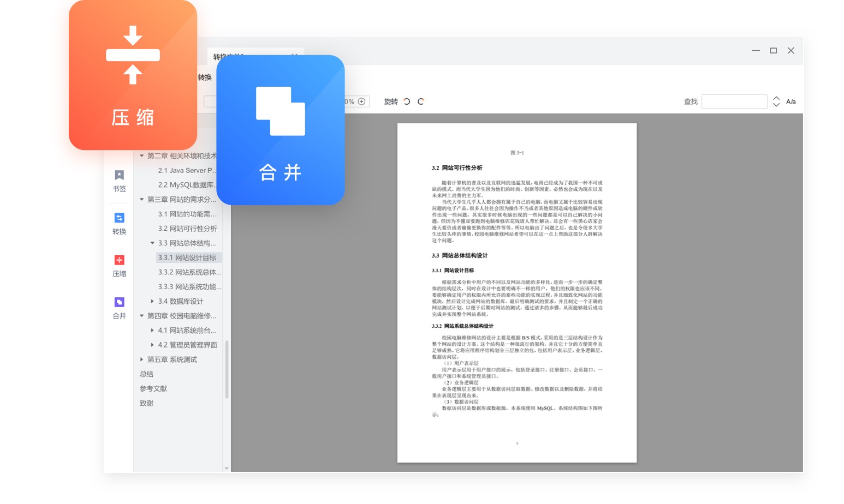Select tree item 3.2 网站可行性分析
Screen dimensions: 844x504
(187, 229)
